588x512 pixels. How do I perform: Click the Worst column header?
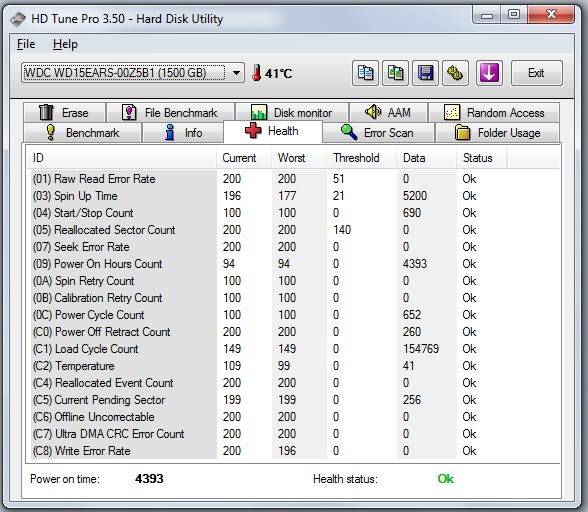(x=299, y=158)
